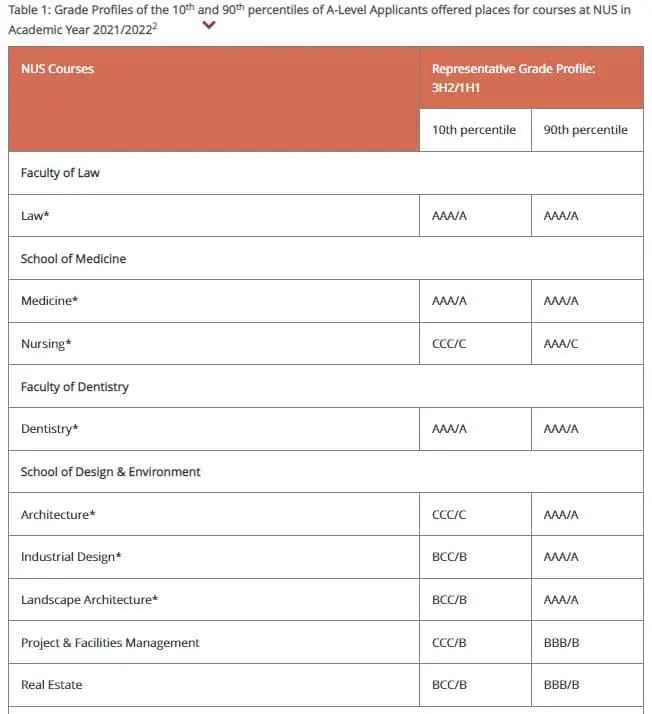Collapse Table 1 with the chevron arrow
Viewport: 652px width, 714px height.
point(209,26)
